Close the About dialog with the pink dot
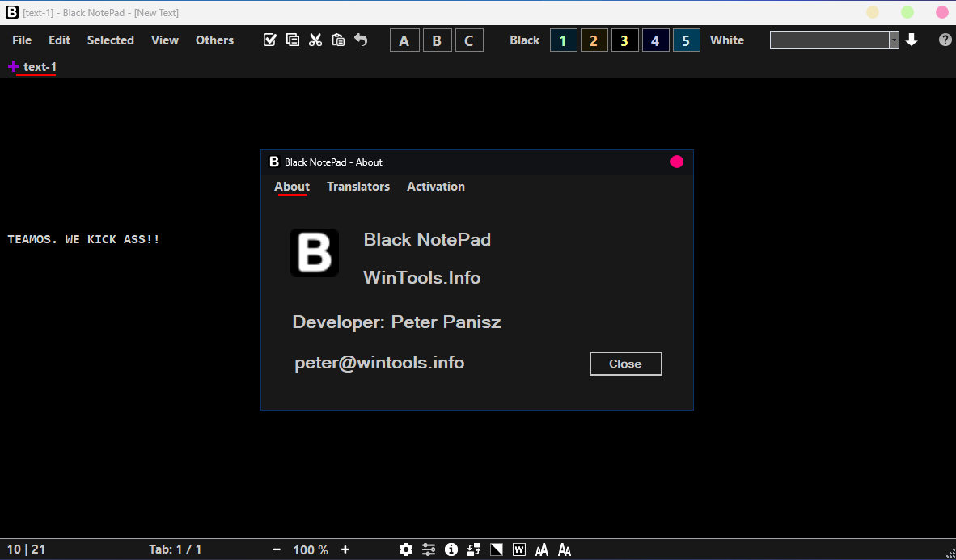This screenshot has width=956, height=560. tap(677, 162)
